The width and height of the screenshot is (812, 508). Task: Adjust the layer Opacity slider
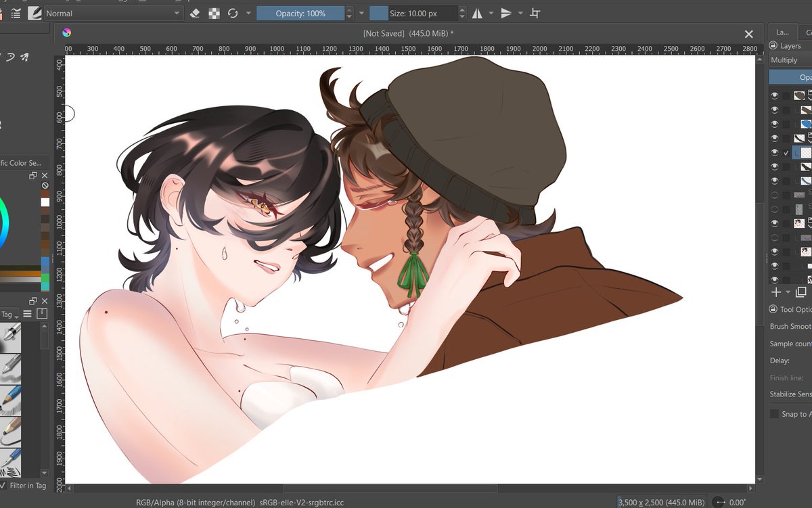tap(790, 77)
